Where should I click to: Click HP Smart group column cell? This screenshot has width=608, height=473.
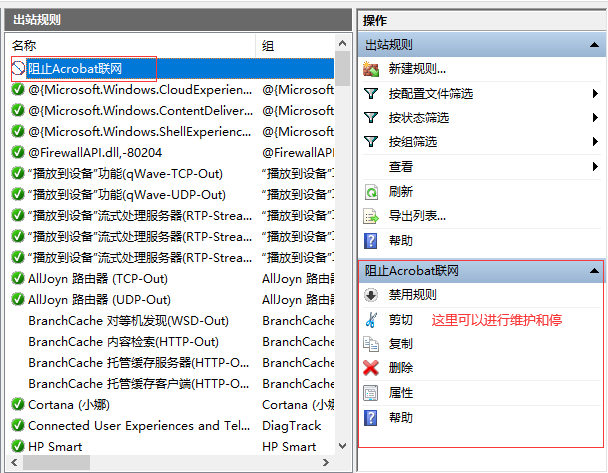289,447
